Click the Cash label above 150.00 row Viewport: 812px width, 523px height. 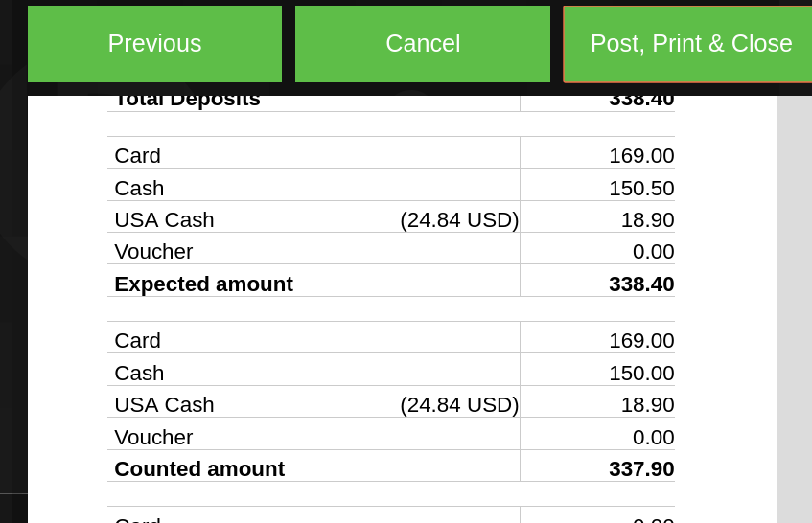coord(139,373)
